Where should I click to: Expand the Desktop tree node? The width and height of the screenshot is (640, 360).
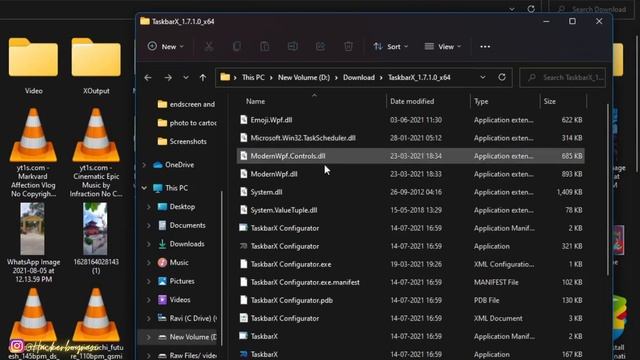(149, 207)
